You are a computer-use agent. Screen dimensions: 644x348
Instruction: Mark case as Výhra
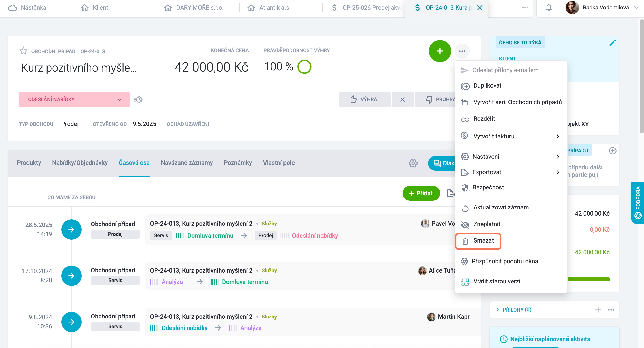pos(365,100)
